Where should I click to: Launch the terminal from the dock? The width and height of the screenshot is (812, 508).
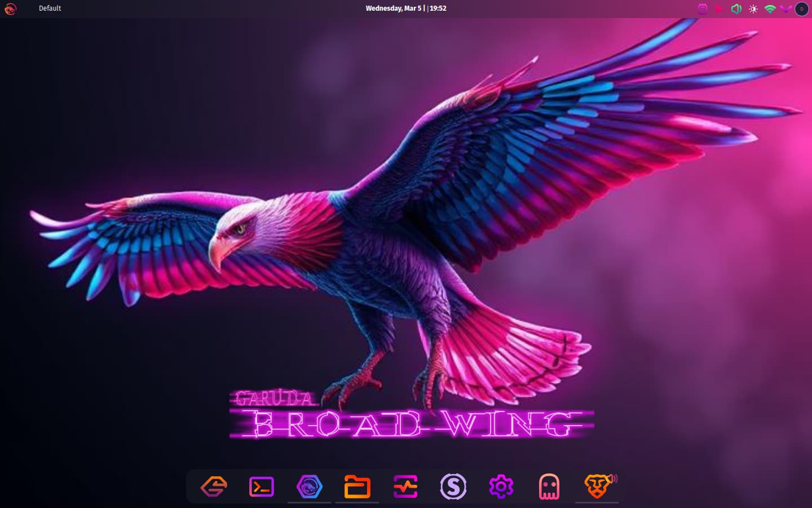tap(262, 487)
